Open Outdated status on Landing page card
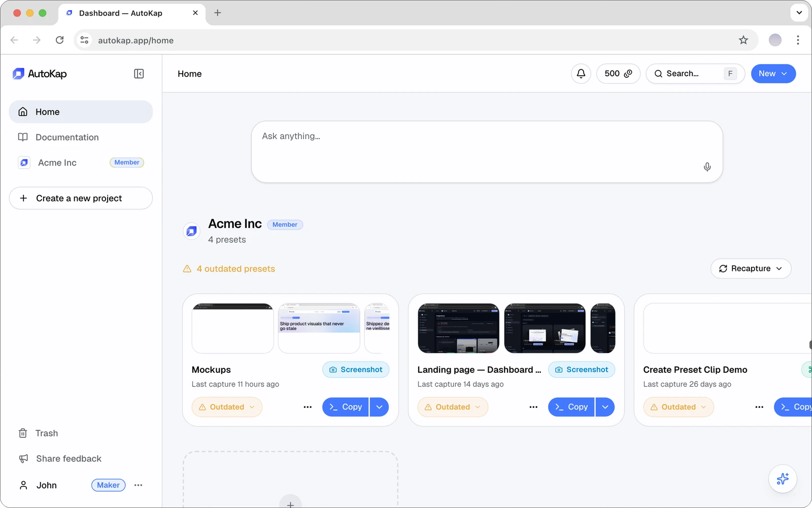 pyautogui.click(x=453, y=407)
